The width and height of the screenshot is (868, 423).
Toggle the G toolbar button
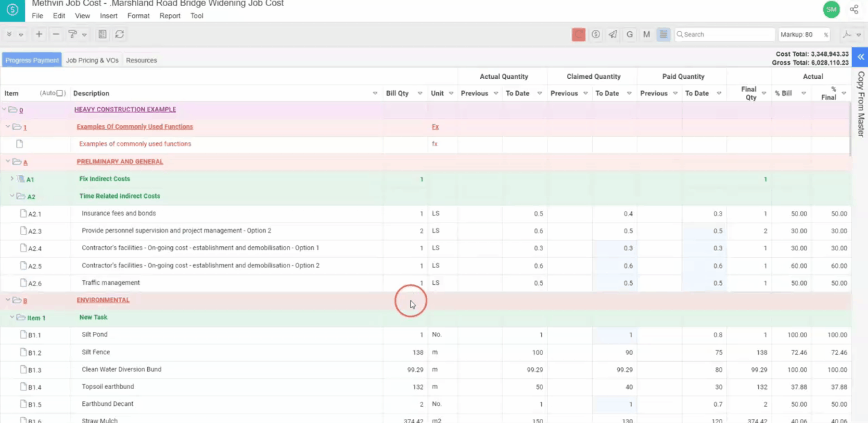(629, 34)
